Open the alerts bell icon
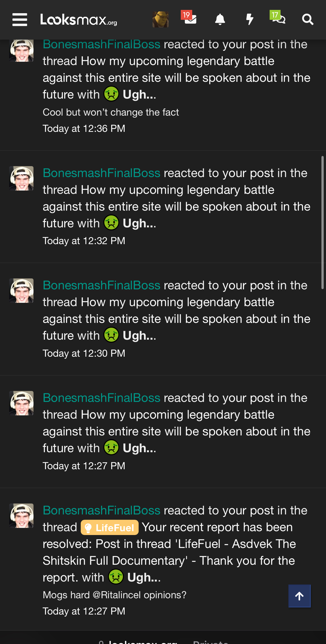Image resolution: width=326 pixels, height=644 pixels. click(x=220, y=19)
